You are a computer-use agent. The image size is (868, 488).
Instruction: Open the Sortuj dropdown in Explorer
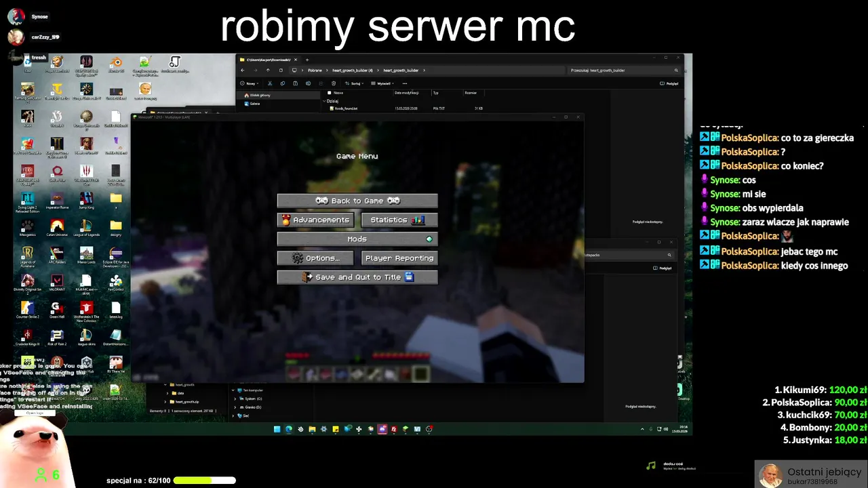(x=354, y=83)
